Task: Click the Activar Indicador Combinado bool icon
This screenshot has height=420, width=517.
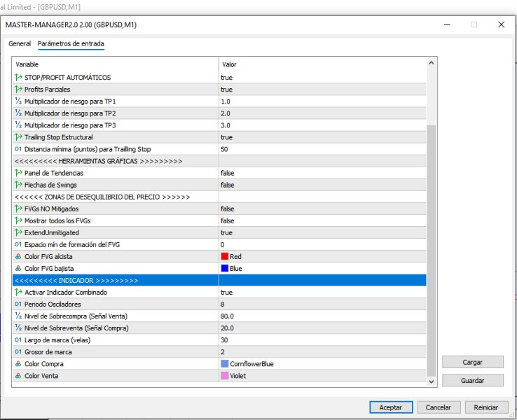Action: coord(18,292)
